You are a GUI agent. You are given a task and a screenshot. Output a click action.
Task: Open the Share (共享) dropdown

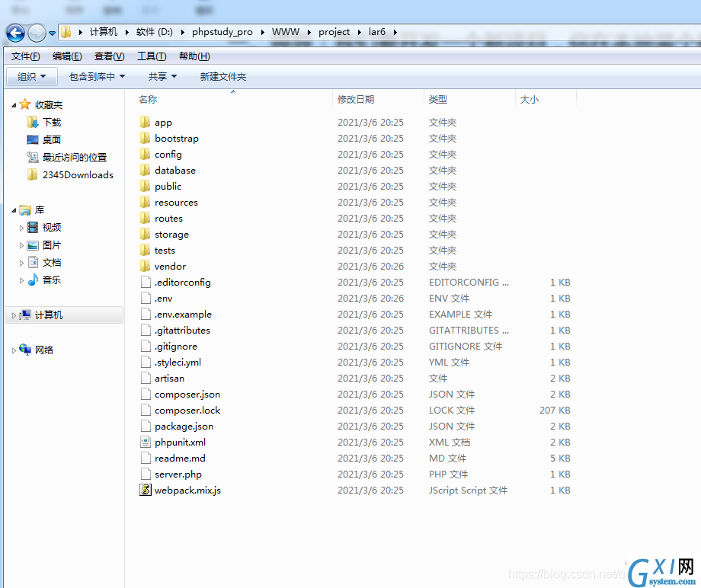(162, 76)
